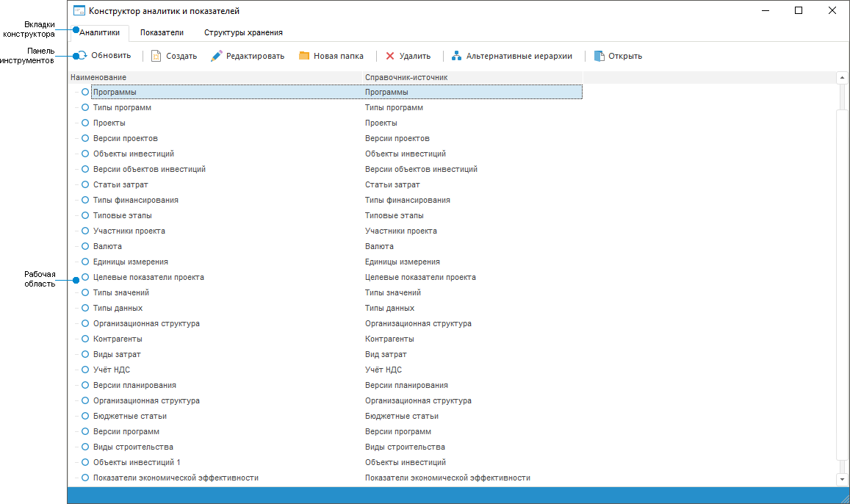850x504 pixels.
Task: Select the Объекты инвестиций row name
Action: tap(134, 154)
